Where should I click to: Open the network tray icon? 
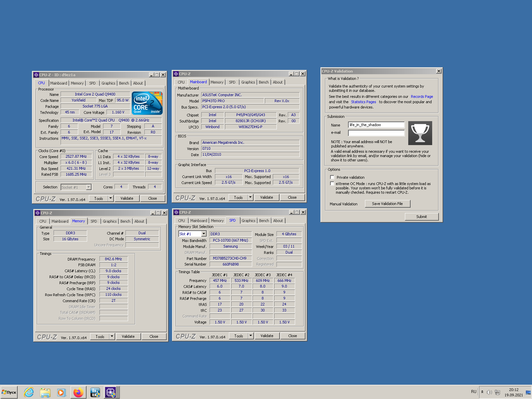[497, 392]
